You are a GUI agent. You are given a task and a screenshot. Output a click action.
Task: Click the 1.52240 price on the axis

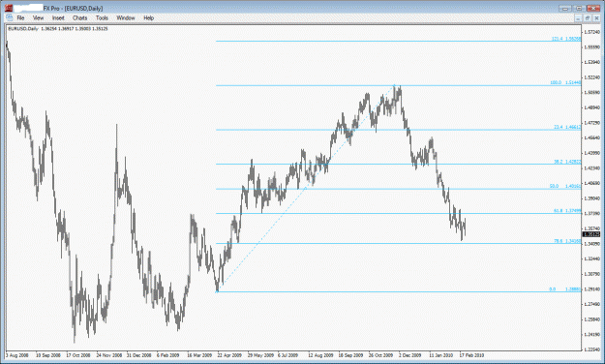(591, 77)
